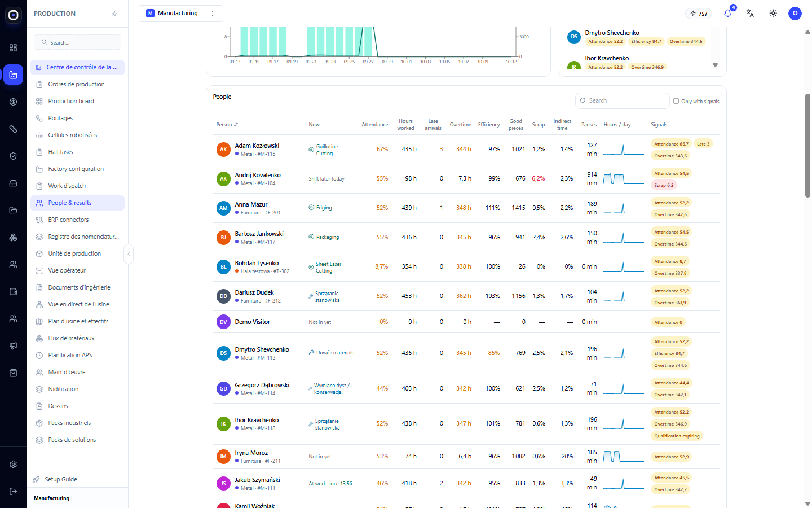The height and width of the screenshot is (508, 812).
Task: Select the production factory rail icon
Action: click(x=14, y=75)
